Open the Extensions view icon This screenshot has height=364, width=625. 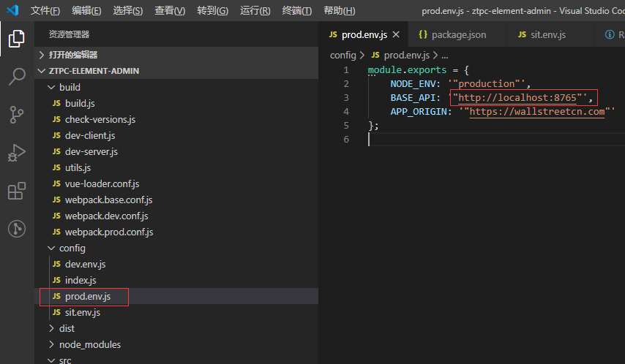point(17,192)
